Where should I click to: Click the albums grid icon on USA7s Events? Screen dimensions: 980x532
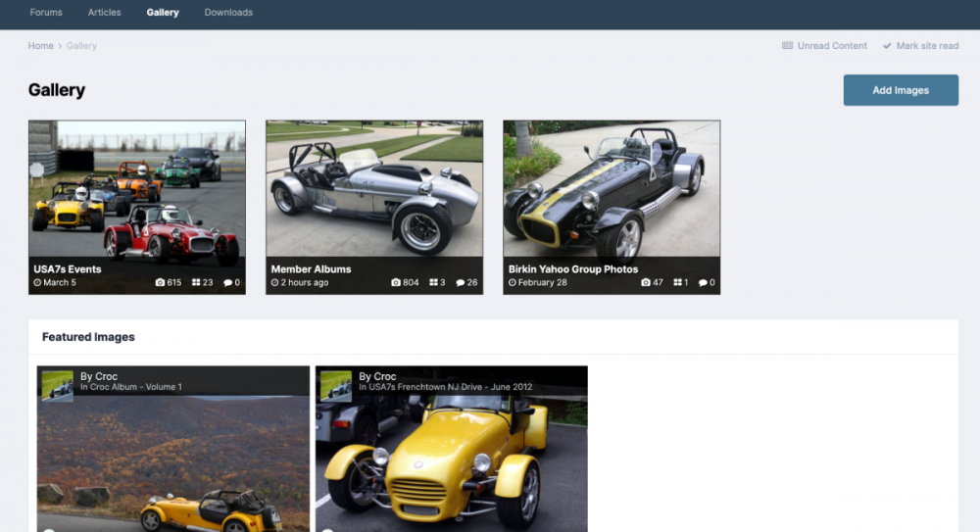coord(196,283)
